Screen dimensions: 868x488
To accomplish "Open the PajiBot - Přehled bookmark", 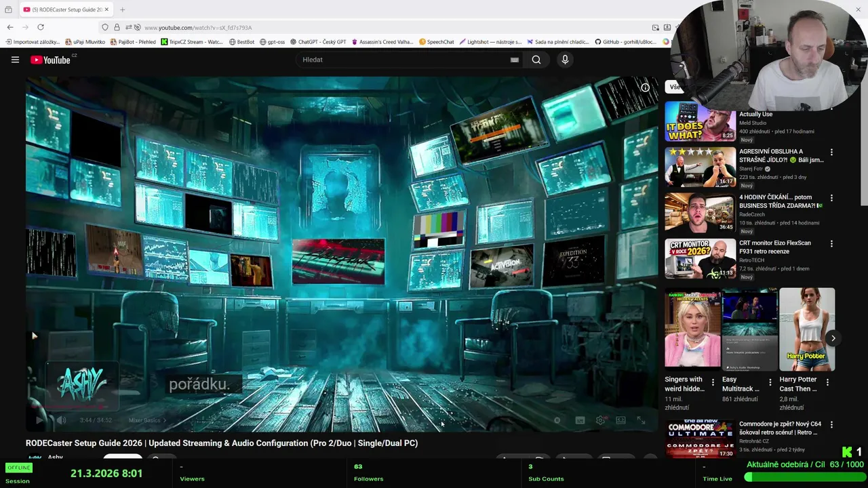I will tap(133, 42).
